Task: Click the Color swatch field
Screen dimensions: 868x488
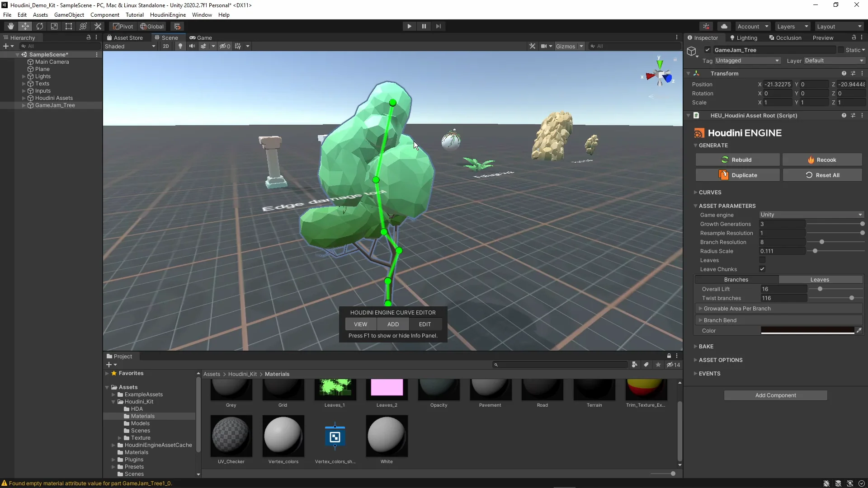Action: tap(807, 331)
